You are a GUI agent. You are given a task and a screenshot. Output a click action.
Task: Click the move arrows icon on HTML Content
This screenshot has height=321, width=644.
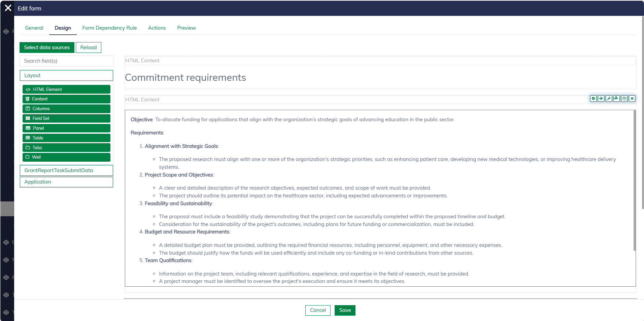pos(601,98)
